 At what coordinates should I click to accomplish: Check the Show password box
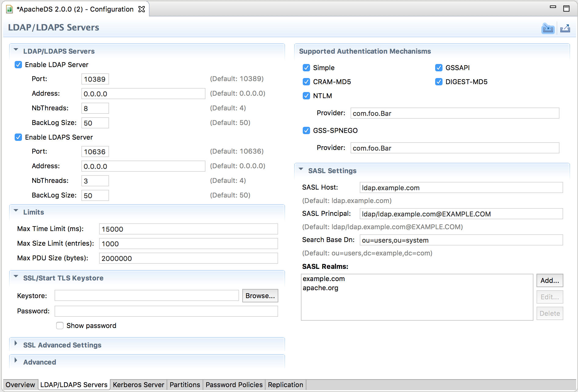click(x=60, y=326)
